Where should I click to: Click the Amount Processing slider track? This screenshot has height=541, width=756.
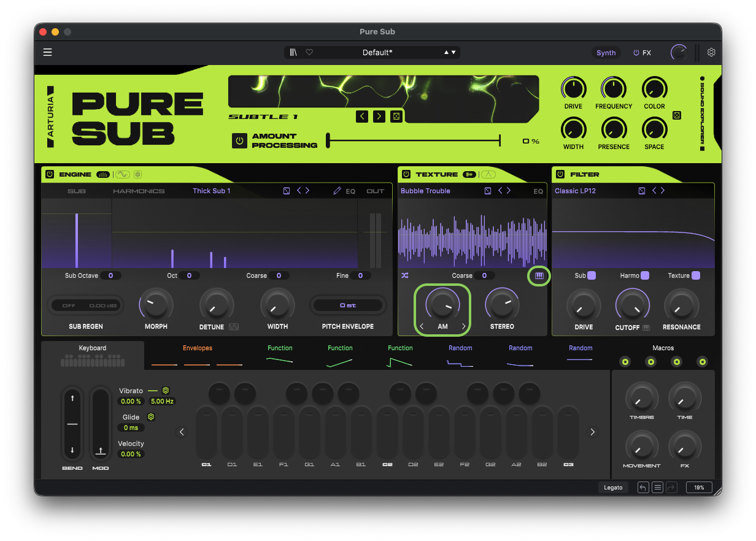click(x=414, y=140)
